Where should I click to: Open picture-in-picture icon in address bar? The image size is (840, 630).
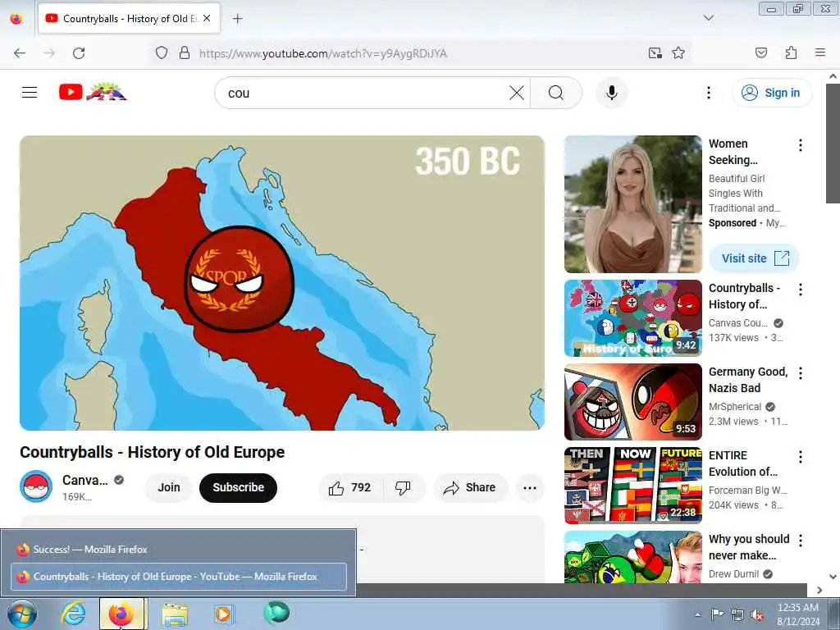coord(655,53)
